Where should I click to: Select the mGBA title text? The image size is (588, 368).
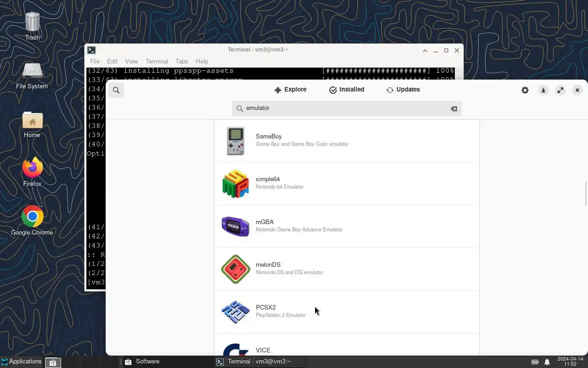pos(265,222)
